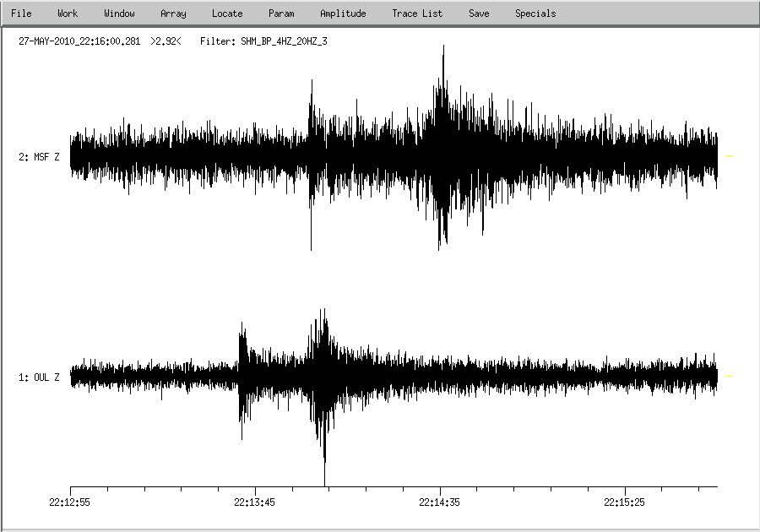Click the 22:14:35 time axis label
Viewport: 760px width, 532px height.
[440, 502]
